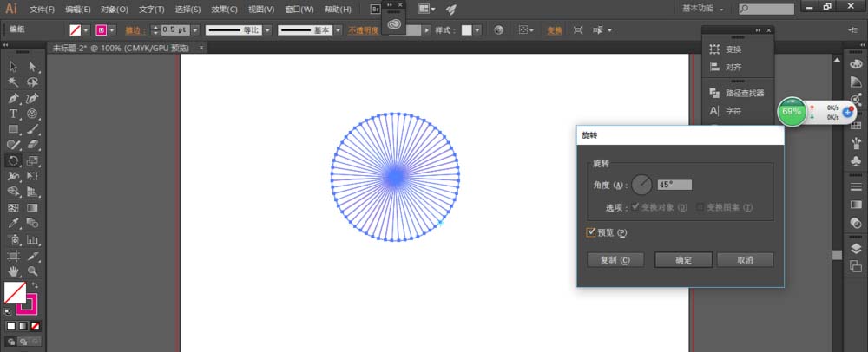Open the Layers panel icon
The width and height of the screenshot is (868, 352).
tap(856, 249)
